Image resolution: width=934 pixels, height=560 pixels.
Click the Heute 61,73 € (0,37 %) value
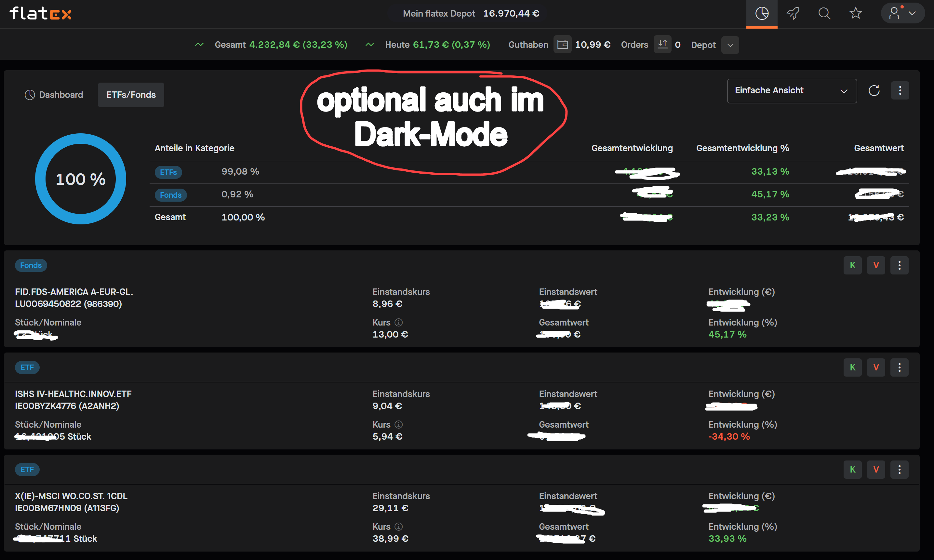(451, 45)
